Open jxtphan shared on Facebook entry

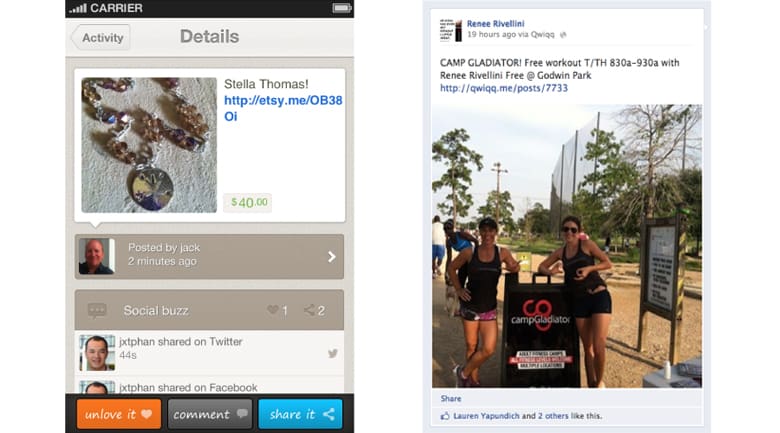coord(209,385)
